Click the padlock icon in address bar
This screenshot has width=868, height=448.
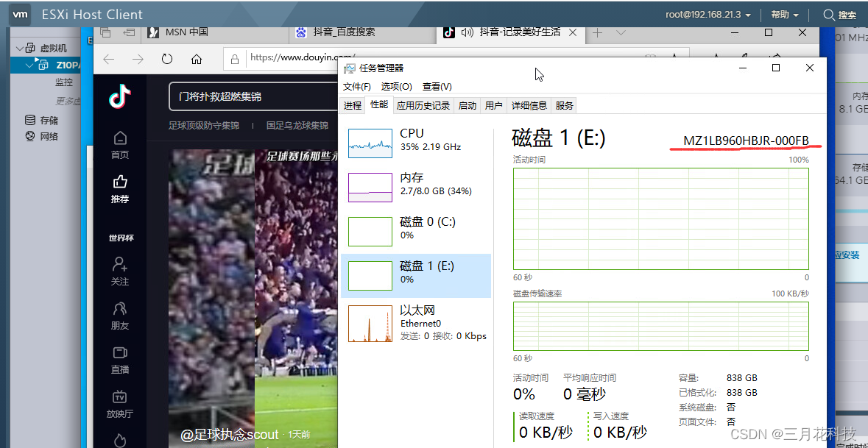pos(235,58)
